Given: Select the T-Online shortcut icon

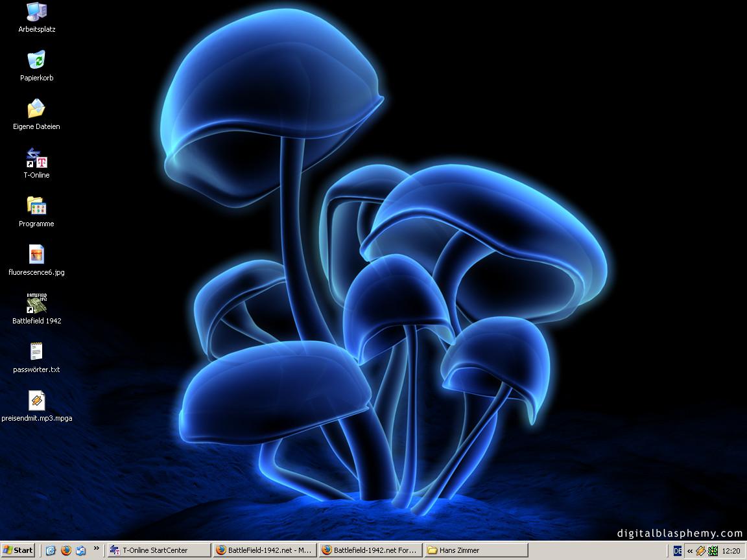Looking at the screenshot, I should coord(36,158).
